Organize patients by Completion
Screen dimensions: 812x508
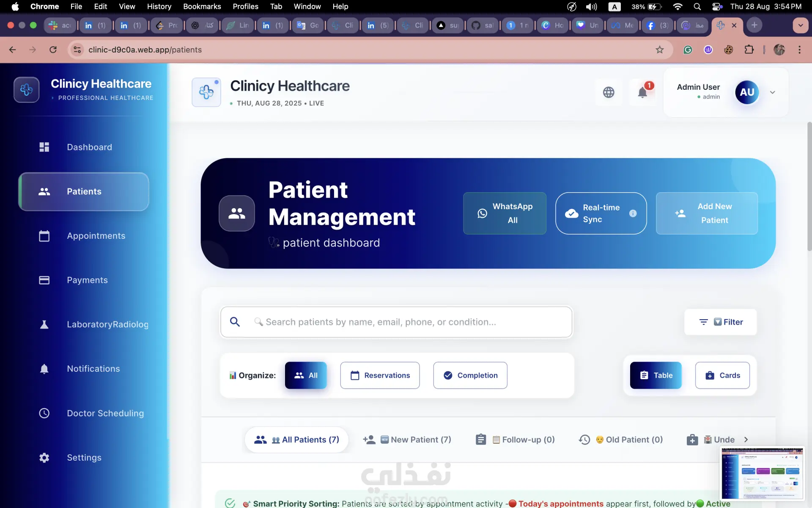pyautogui.click(x=470, y=375)
